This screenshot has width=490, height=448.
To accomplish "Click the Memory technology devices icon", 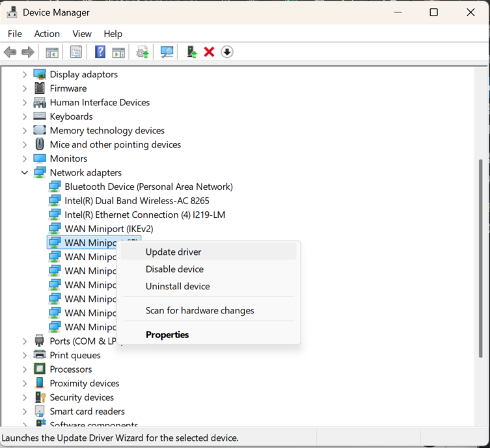I will 40,130.
